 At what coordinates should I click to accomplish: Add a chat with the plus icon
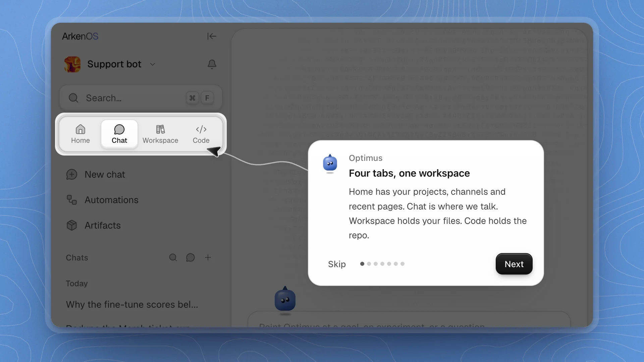[208, 257]
